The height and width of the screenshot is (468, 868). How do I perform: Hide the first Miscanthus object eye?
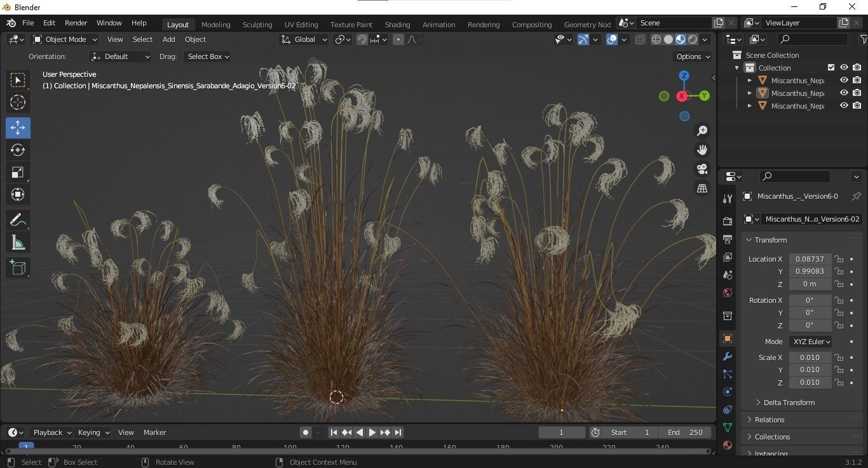(844, 80)
